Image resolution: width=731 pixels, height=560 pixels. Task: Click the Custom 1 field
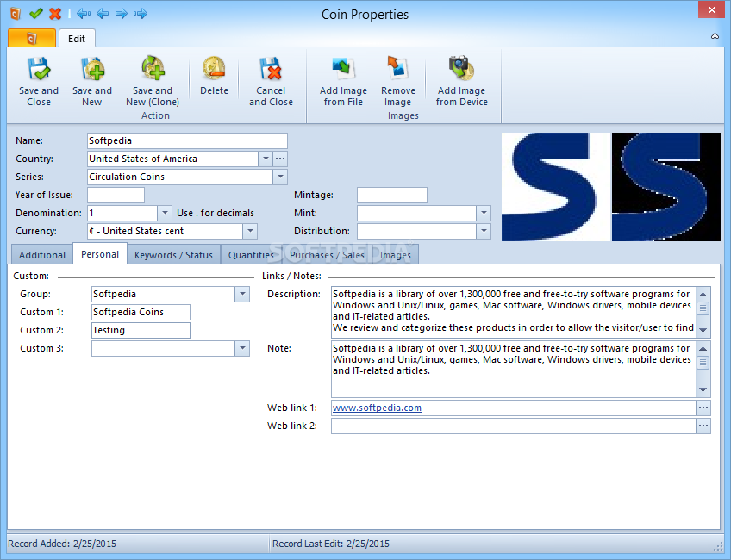tap(141, 312)
